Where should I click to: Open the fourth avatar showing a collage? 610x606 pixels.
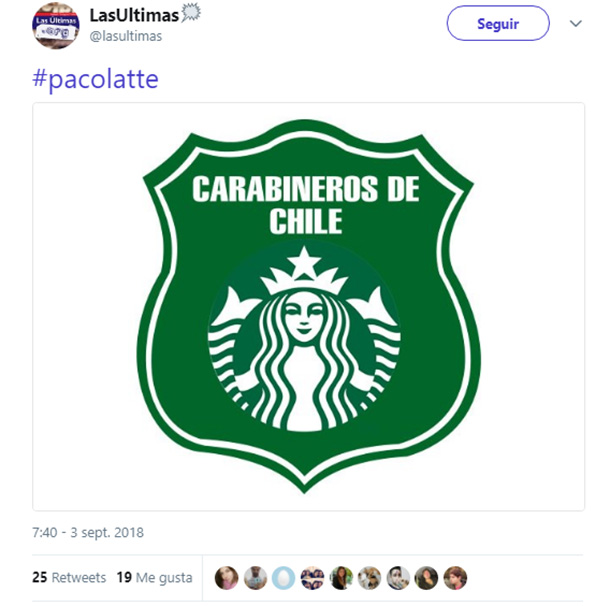[x=312, y=578]
